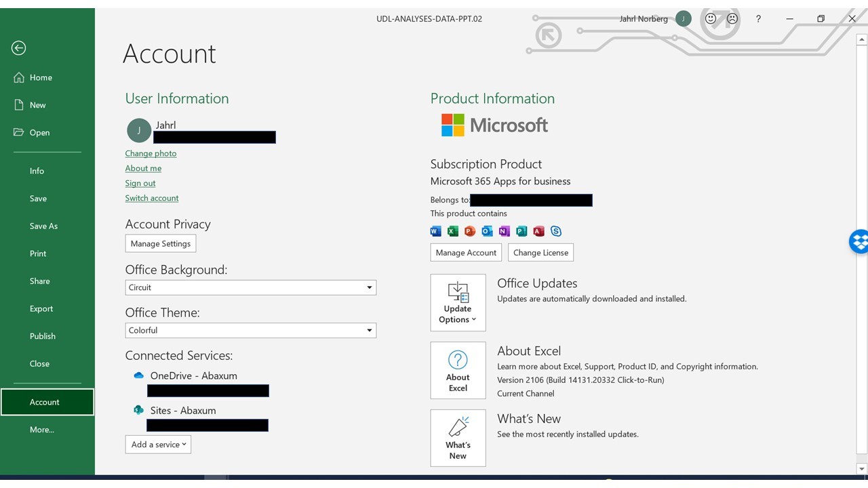
Task: Open Help question mark icon
Action: [758, 19]
